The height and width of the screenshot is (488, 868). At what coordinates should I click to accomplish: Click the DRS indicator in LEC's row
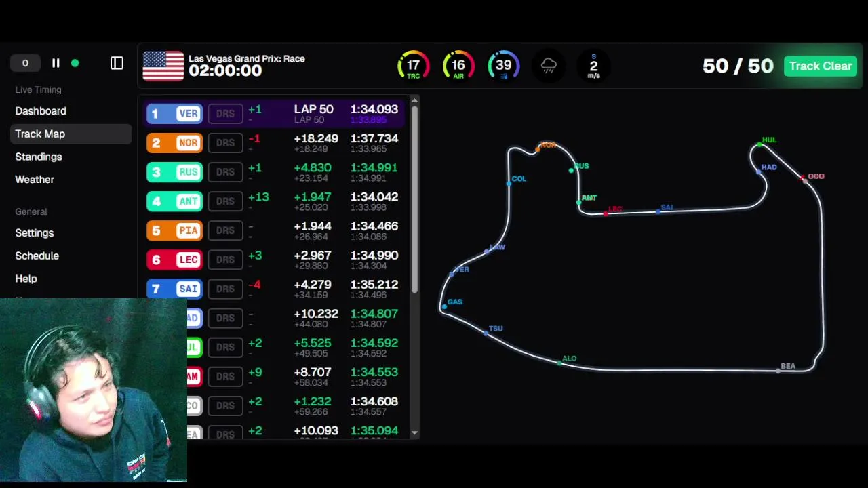[x=225, y=260]
